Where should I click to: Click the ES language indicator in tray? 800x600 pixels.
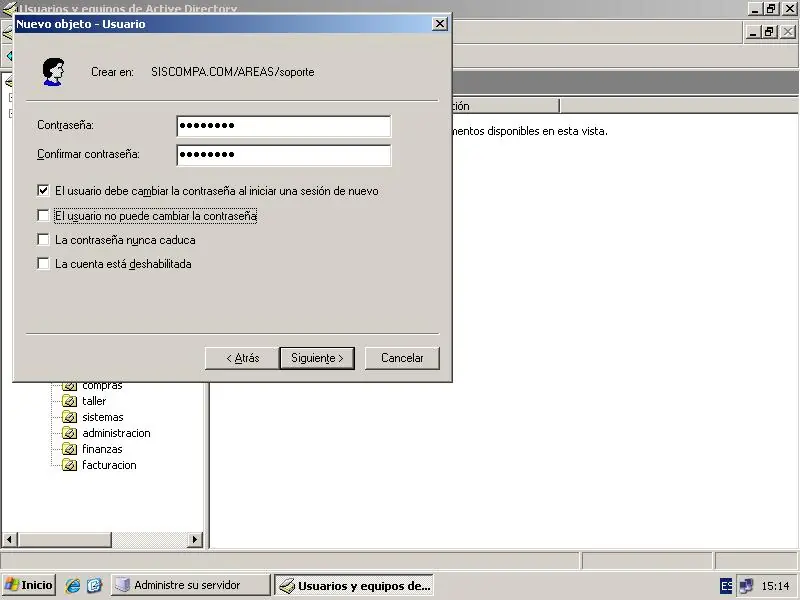[726, 586]
